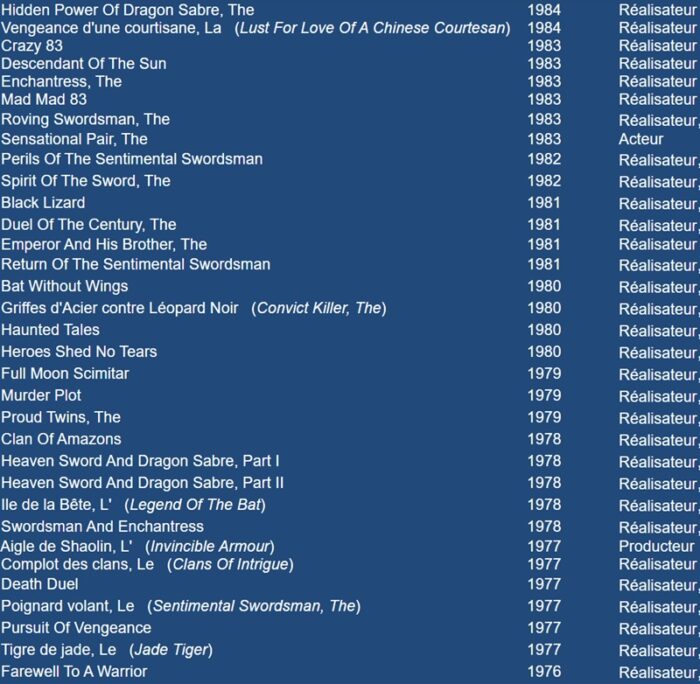This screenshot has height=684, width=700.
Task: Open the 'Crazy 83' film entry
Action: (x=32, y=46)
